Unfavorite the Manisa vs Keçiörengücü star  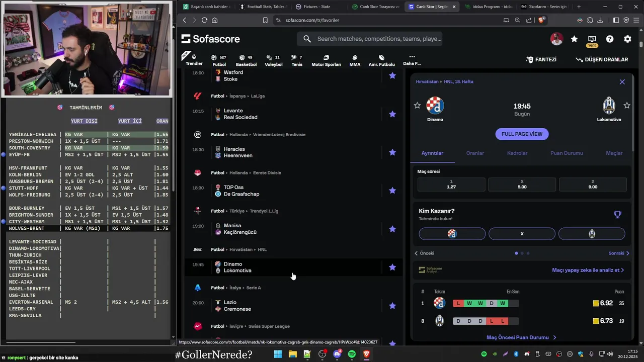392,229
